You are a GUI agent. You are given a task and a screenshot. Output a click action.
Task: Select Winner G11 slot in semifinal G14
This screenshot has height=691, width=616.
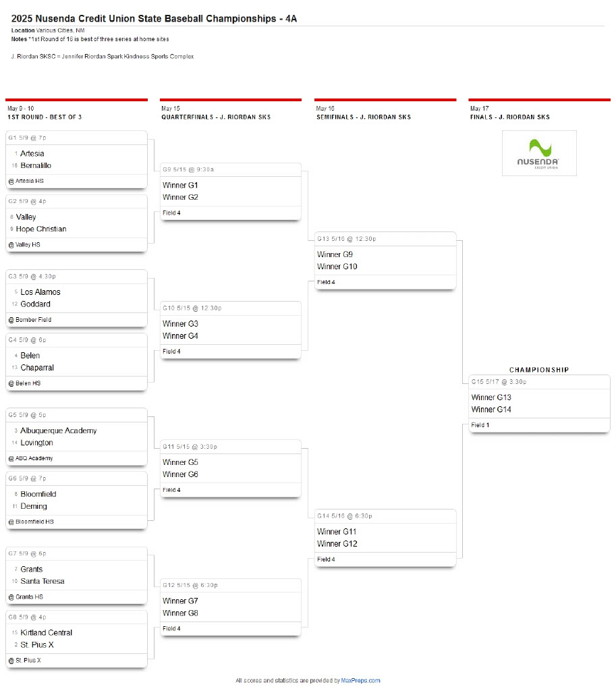point(337,532)
